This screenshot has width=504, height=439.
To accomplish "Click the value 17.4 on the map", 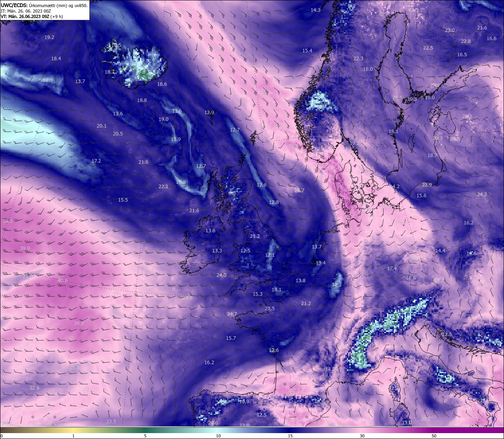I will tap(392, 269).
